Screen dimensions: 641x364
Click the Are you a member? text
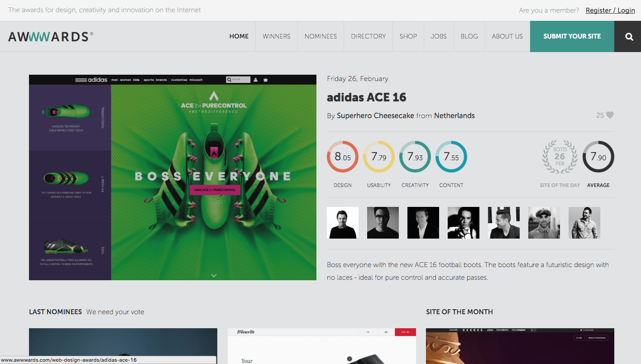(x=549, y=10)
